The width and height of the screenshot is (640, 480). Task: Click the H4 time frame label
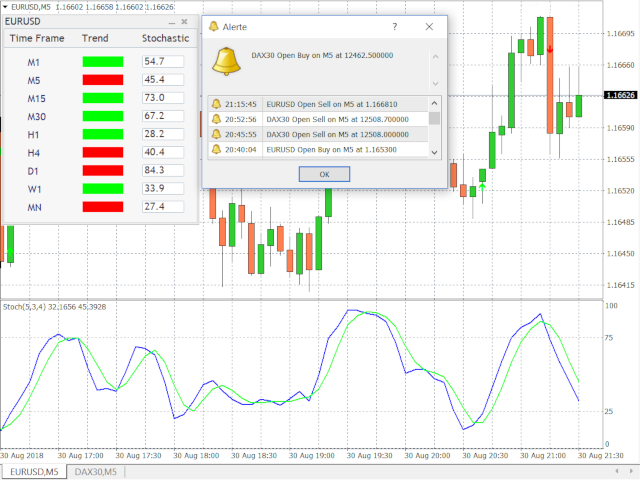click(x=33, y=153)
